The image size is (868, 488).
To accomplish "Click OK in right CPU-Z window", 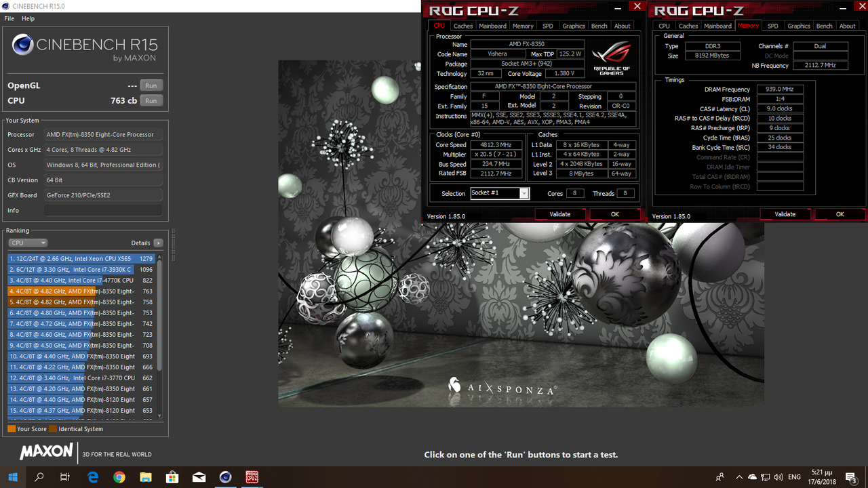I will [840, 214].
